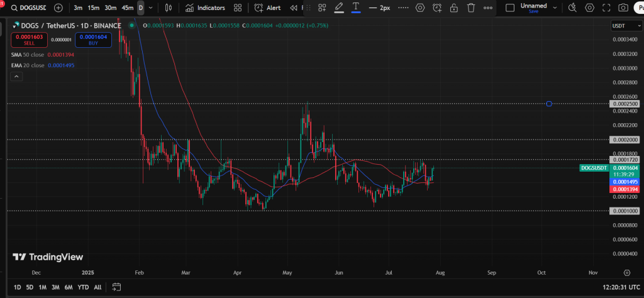Select the YTD date range

84,287
